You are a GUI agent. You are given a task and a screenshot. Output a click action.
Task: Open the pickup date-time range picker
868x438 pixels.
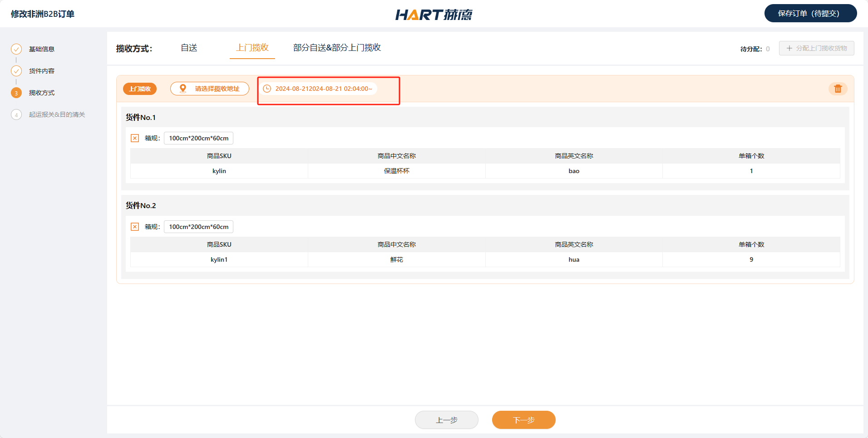point(323,89)
